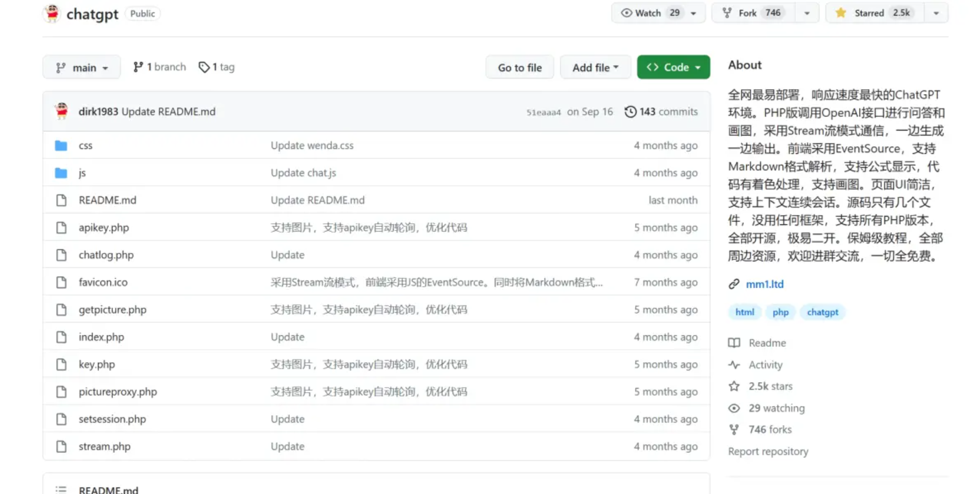Click the js folder icon
980x494 pixels.
(x=61, y=173)
